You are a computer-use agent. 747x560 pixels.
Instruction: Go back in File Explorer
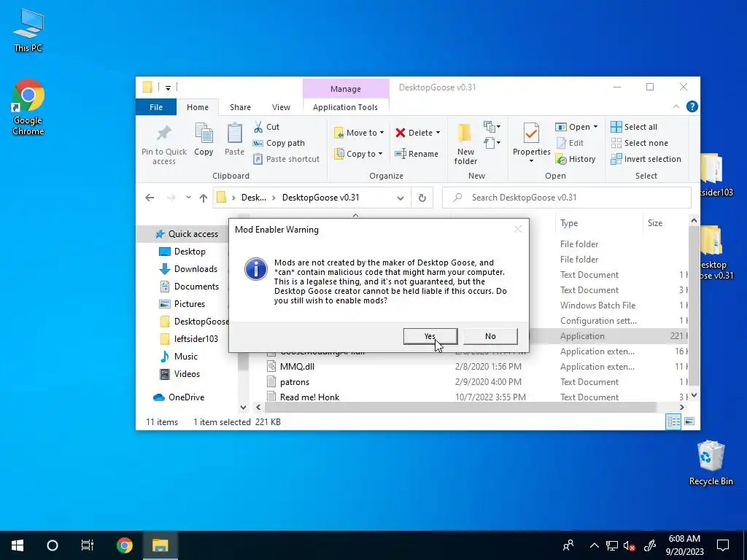pos(150,198)
